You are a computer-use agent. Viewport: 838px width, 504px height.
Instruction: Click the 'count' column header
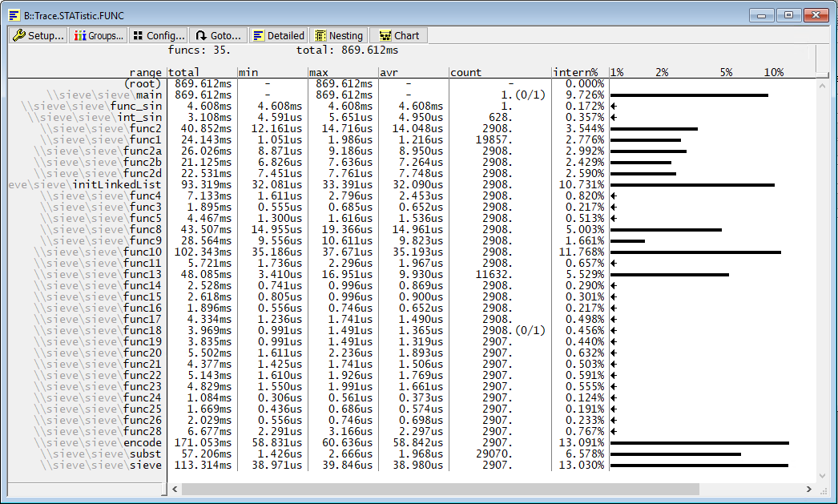[x=466, y=72]
